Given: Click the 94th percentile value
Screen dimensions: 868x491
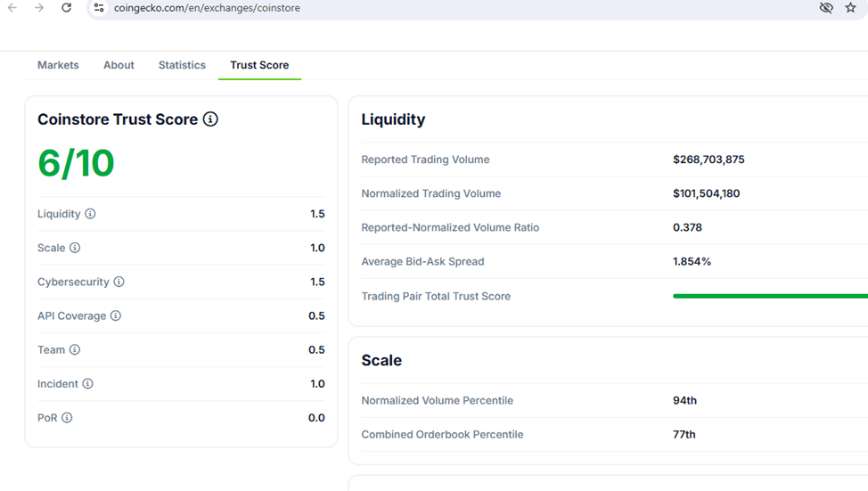Looking at the screenshot, I should click(684, 400).
